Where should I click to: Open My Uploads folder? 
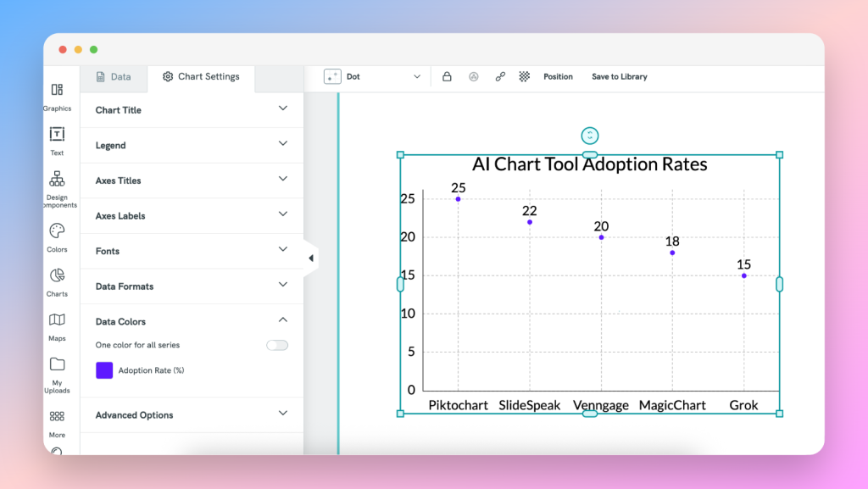[57, 375]
